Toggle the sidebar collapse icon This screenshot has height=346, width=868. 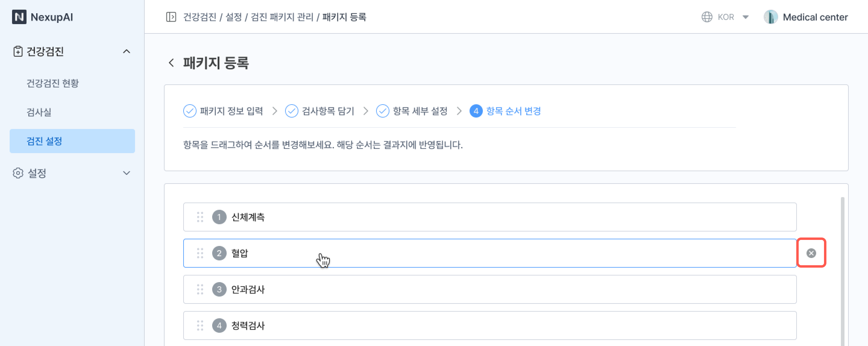[171, 17]
